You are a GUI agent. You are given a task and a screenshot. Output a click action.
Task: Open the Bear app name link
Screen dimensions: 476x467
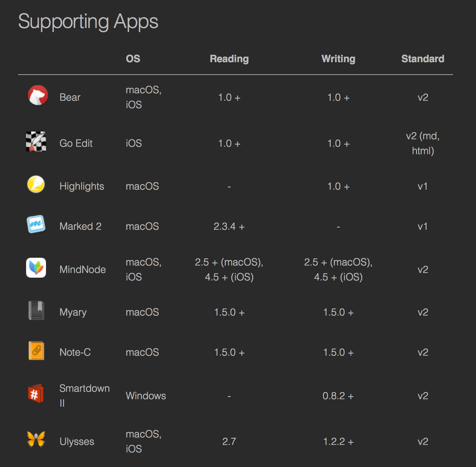coord(70,97)
